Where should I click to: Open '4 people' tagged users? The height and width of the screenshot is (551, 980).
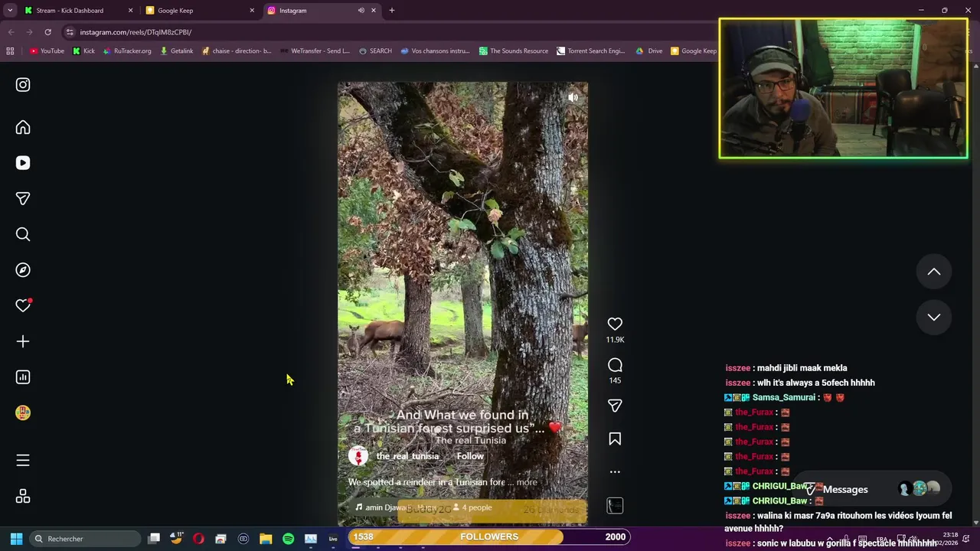click(x=472, y=507)
